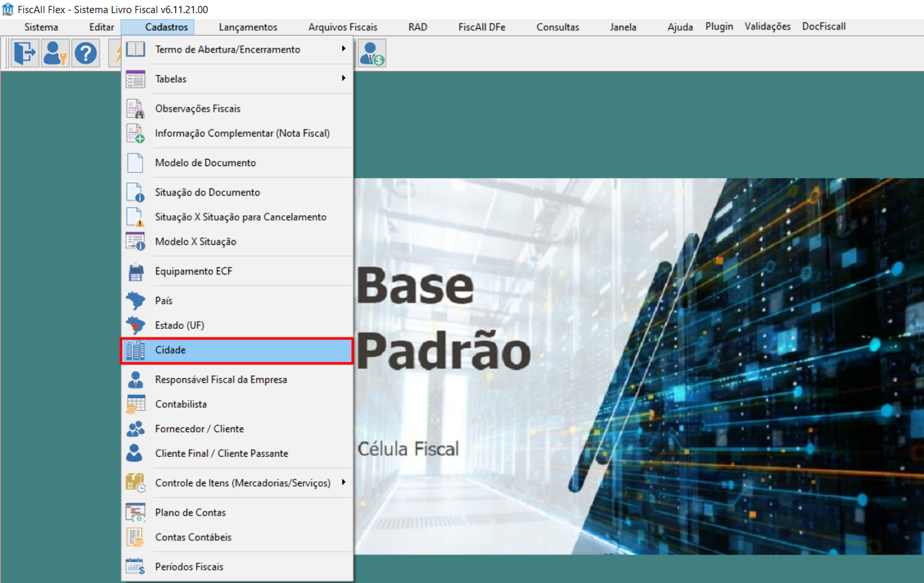Image resolution: width=924 pixels, height=583 pixels.
Task: Click the Informação Complementar document plus icon
Action: tap(135, 133)
